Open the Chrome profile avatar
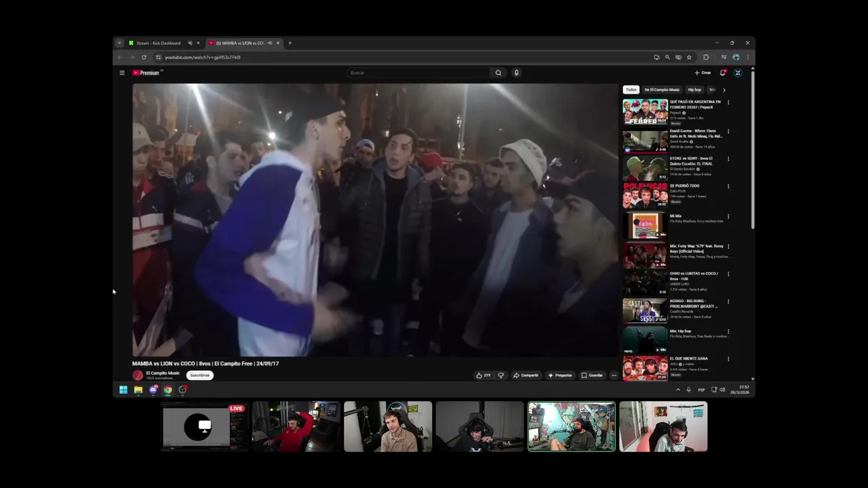 [736, 57]
